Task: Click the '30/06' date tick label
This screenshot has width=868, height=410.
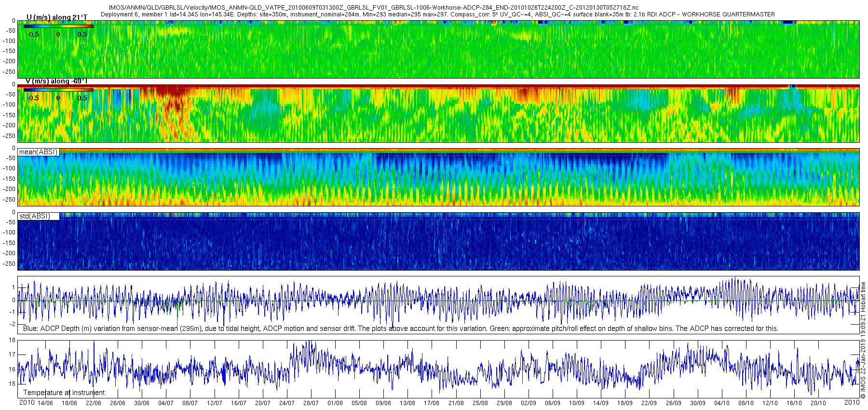Action: click(x=142, y=403)
